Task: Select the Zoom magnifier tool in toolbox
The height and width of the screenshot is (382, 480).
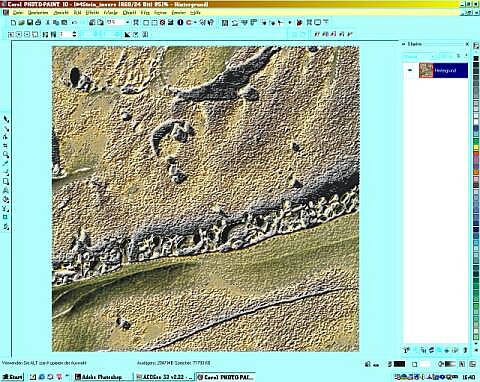Action: [x=6, y=155]
